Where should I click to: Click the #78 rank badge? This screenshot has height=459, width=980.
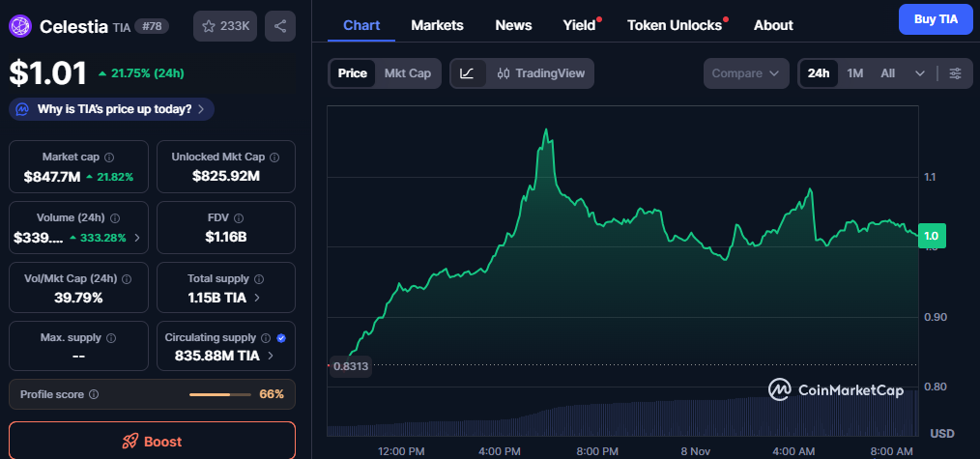[x=151, y=26]
